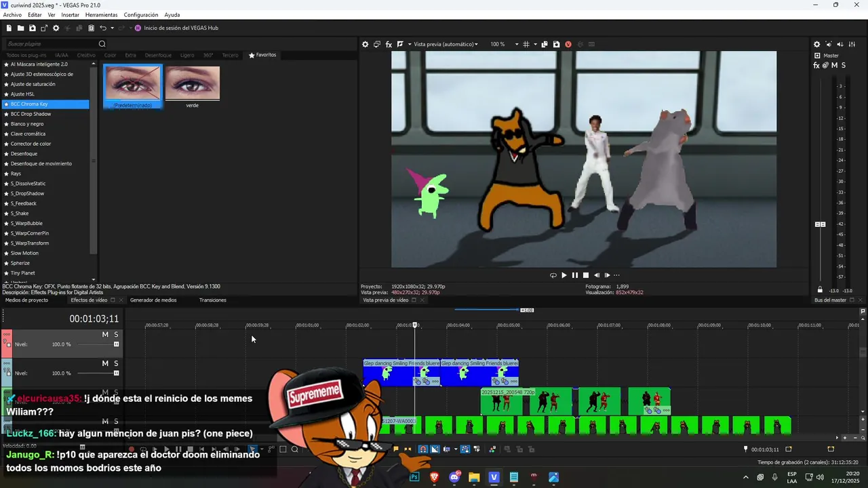Open more preview transport options (ellipsis)
The width and height of the screenshot is (868, 488).
click(616, 275)
